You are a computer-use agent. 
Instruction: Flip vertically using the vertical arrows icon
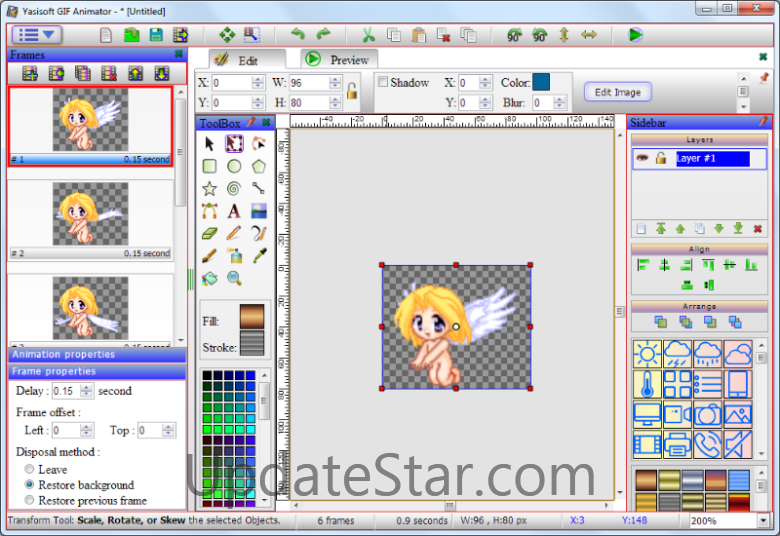pyautogui.click(x=564, y=35)
